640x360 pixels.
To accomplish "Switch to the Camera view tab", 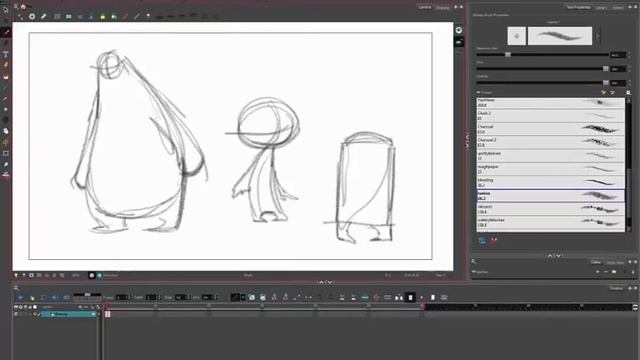I will [x=424, y=7].
